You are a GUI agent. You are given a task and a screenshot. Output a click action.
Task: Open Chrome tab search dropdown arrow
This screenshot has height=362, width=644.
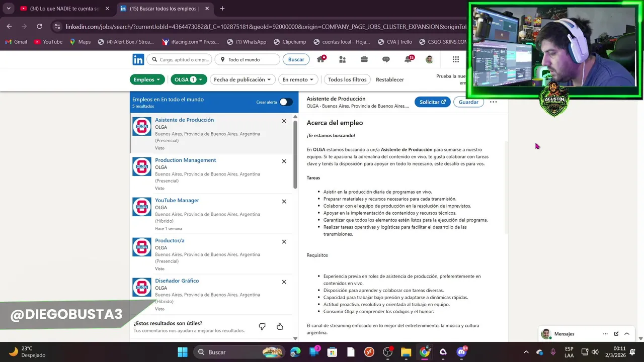[x=9, y=9]
